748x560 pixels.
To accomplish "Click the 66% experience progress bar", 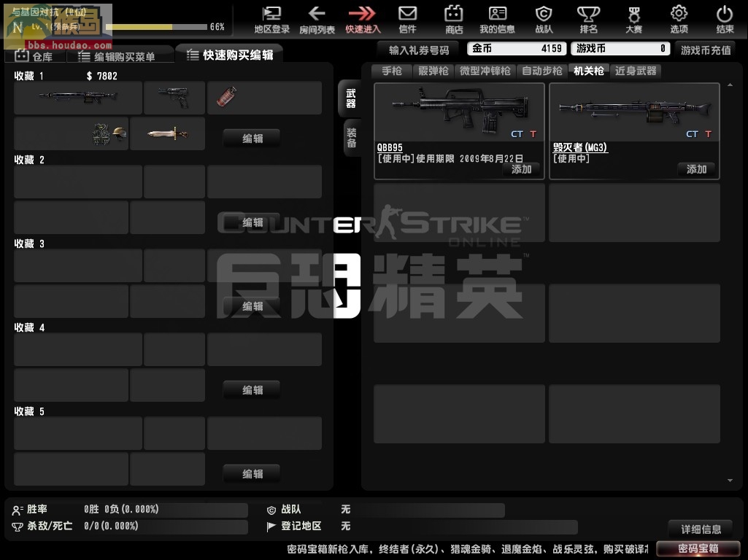I will (x=156, y=27).
